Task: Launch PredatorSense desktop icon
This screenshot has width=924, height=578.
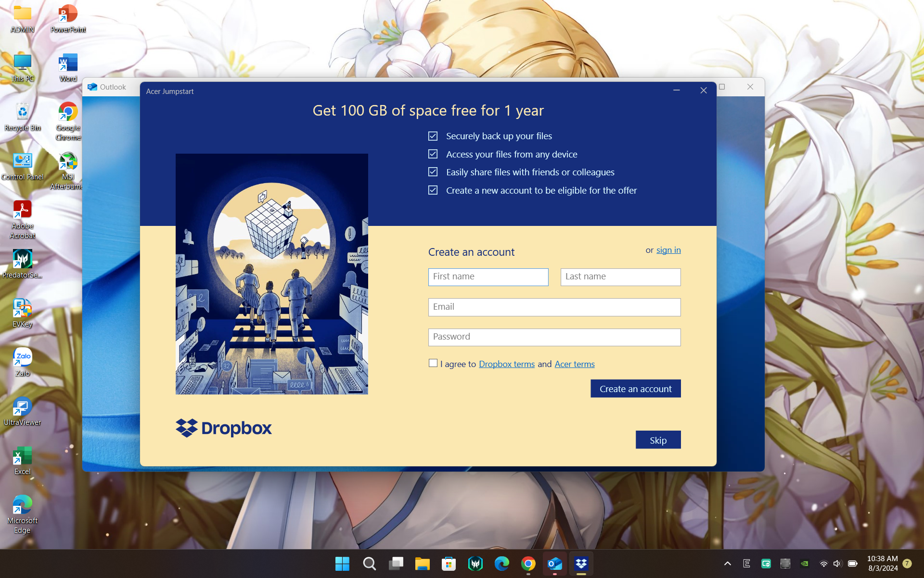Action: tap(23, 264)
